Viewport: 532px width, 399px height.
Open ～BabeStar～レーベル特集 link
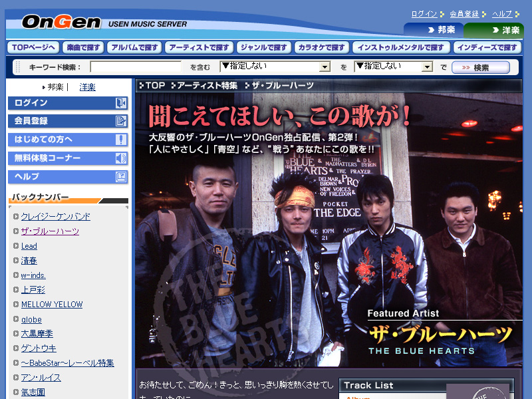coord(68,363)
